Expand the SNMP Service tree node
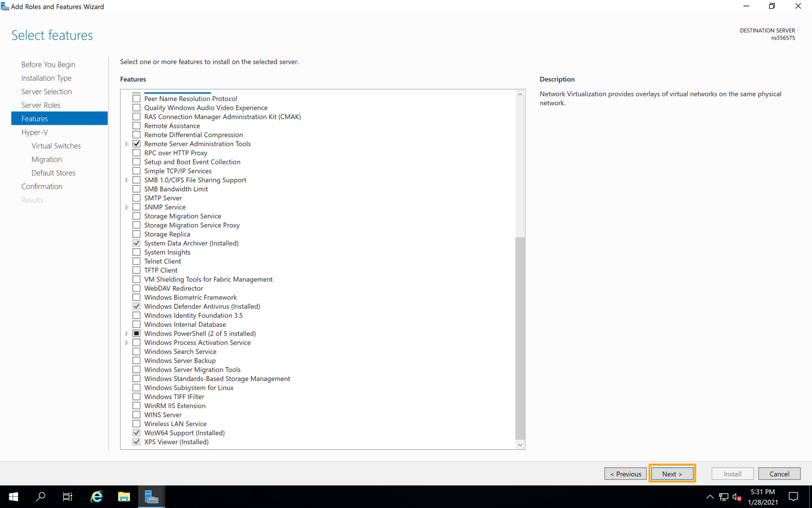This screenshot has height=508, width=812. pyautogui.click(x=126, y=207)
